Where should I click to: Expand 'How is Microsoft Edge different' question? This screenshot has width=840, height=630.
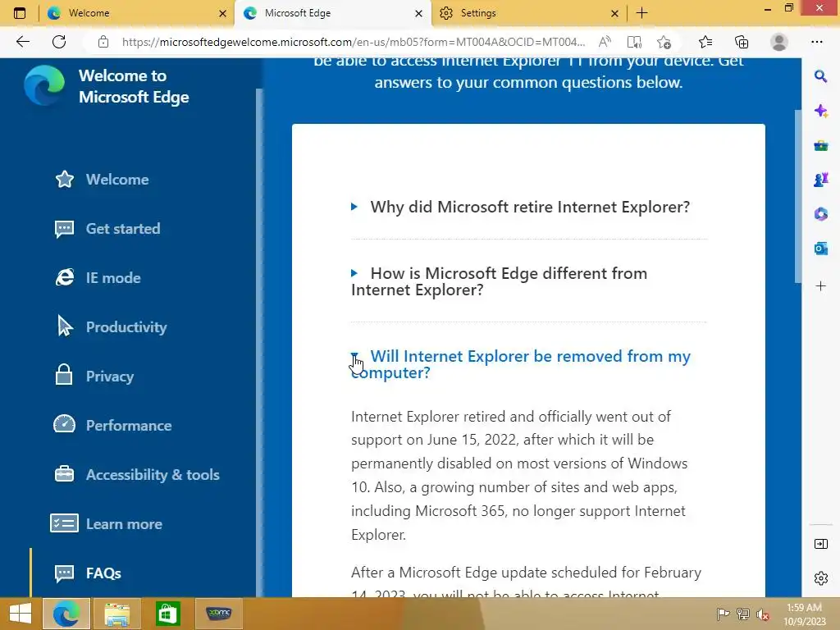click(x=499, y=281)
